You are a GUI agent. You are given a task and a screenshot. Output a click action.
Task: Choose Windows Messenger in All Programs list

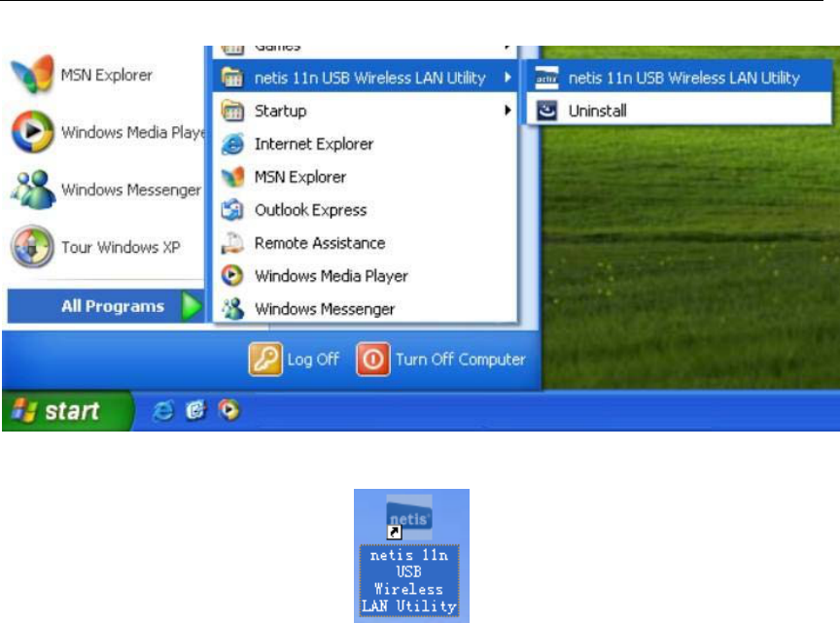(365, 309)
